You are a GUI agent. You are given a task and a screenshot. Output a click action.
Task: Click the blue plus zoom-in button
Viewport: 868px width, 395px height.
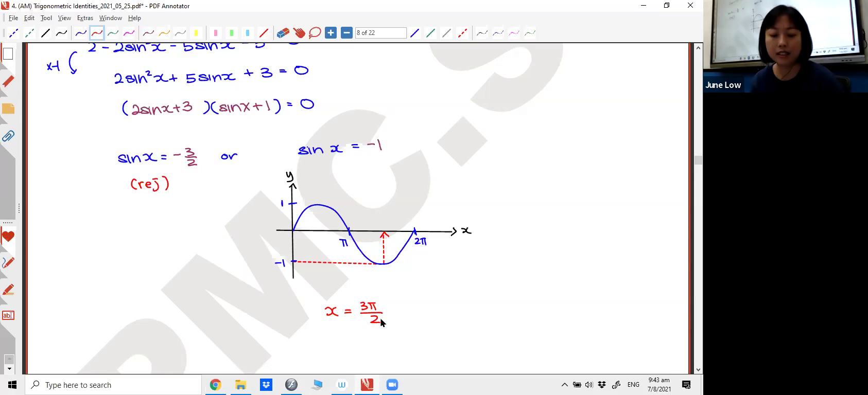point(331,33)
